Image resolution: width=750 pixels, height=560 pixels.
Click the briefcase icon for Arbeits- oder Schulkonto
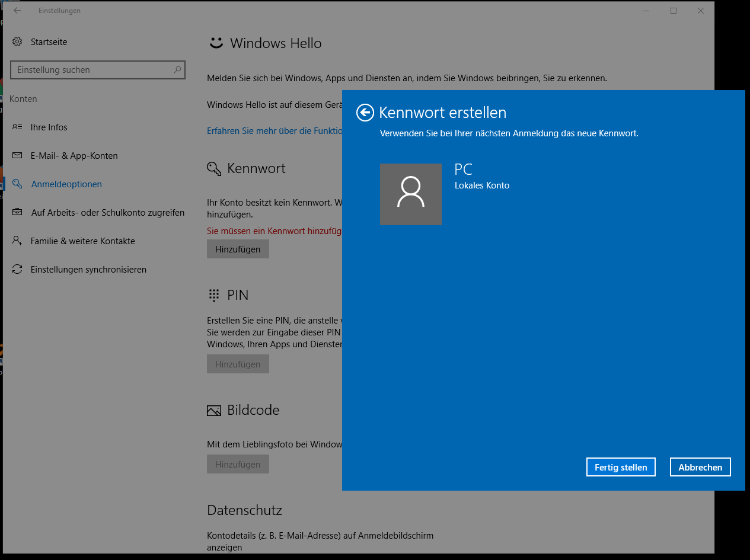(x=17, y=212)
